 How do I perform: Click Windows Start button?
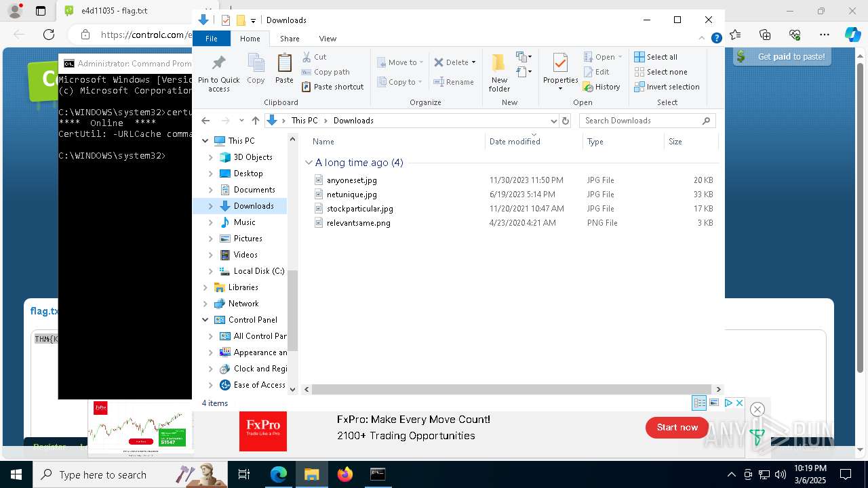click(16, 474)
